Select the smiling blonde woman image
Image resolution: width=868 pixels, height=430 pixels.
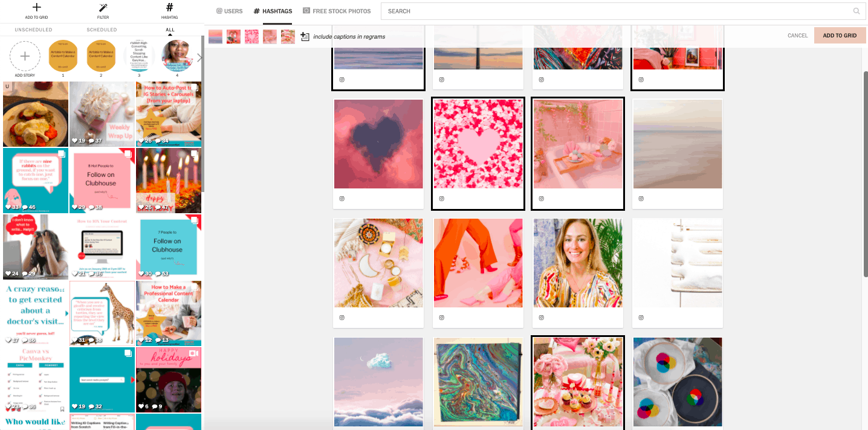click(578, 263)
